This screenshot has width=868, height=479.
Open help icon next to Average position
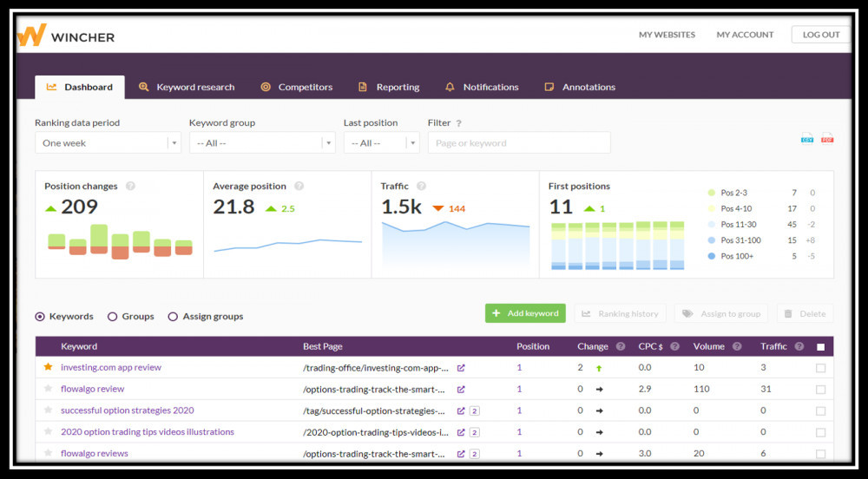pos(299,187)
